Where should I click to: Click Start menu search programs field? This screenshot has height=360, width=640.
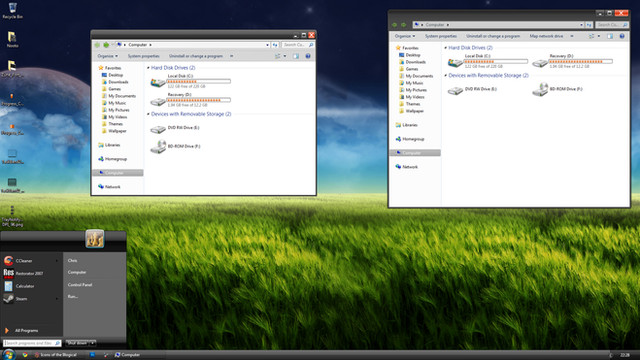32,343
